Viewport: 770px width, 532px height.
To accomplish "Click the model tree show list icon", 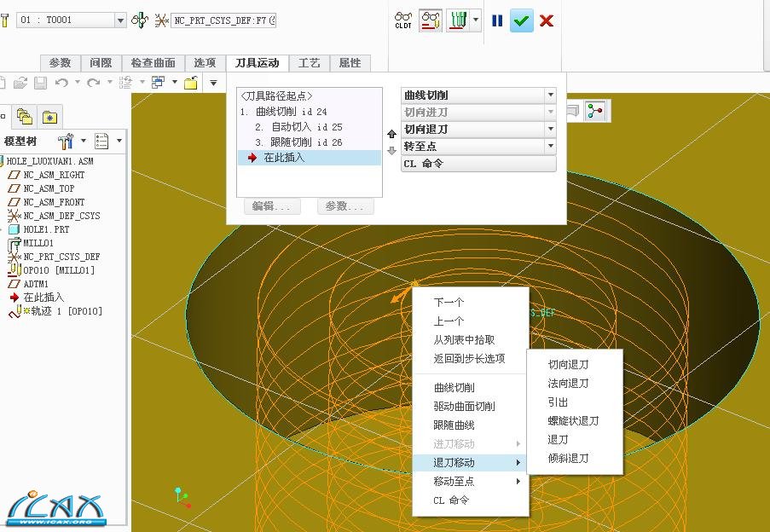I will coord(101,142).
